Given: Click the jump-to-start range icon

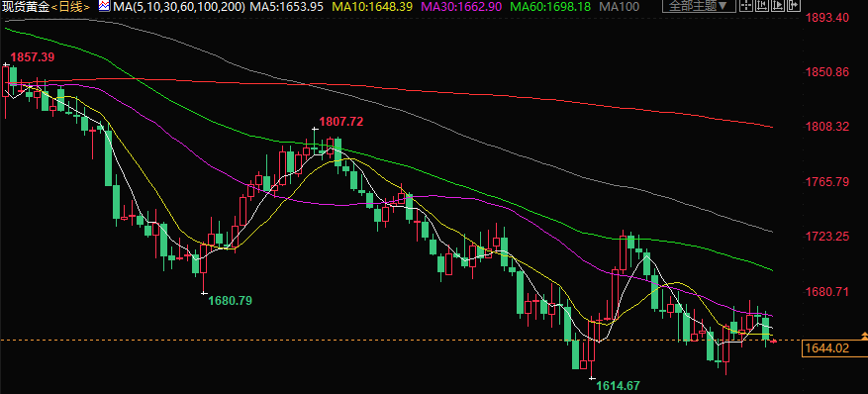Looking at the screenshot, I should [762, 6].
